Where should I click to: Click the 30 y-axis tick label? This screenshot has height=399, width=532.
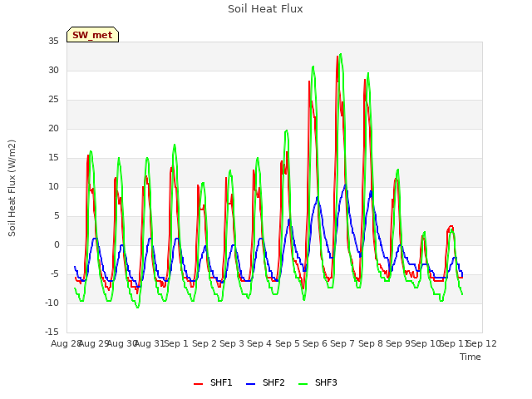click(x=53, y=71)
